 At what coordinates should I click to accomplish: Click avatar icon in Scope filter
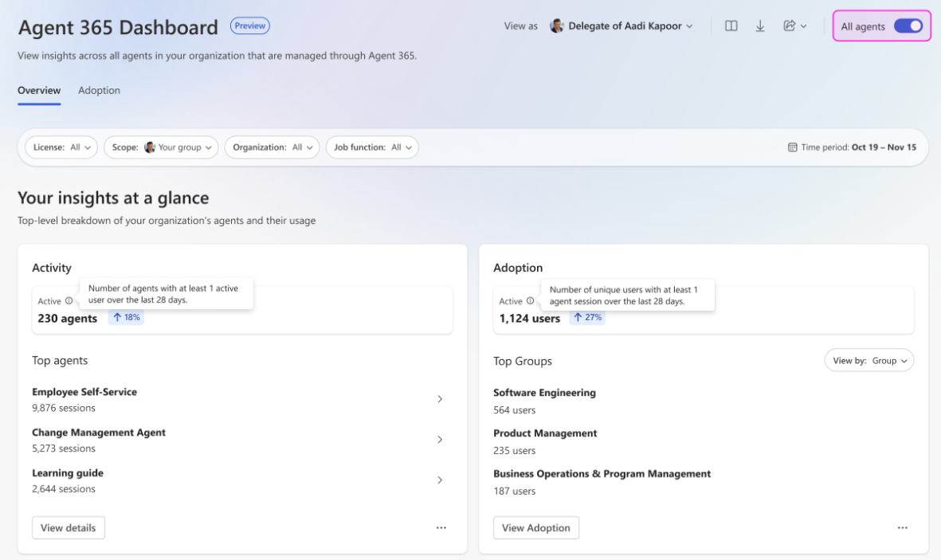click(x=150, y=147)
